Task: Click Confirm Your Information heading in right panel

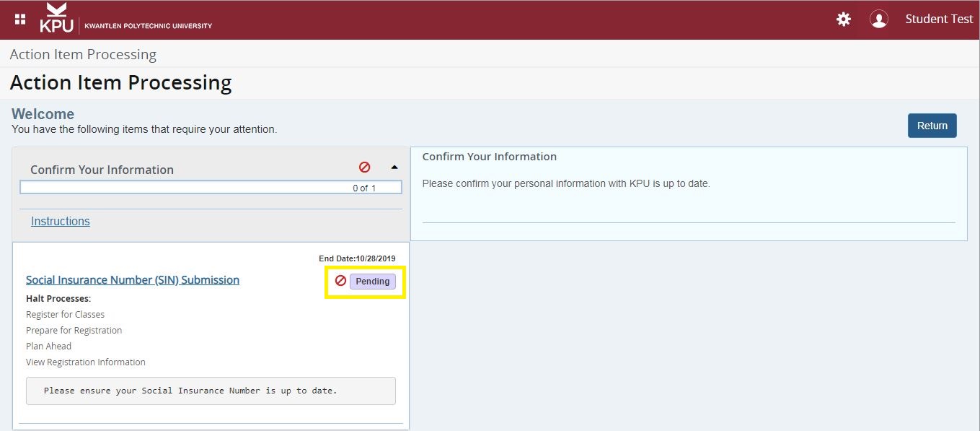Action: [x=490, y=157]
